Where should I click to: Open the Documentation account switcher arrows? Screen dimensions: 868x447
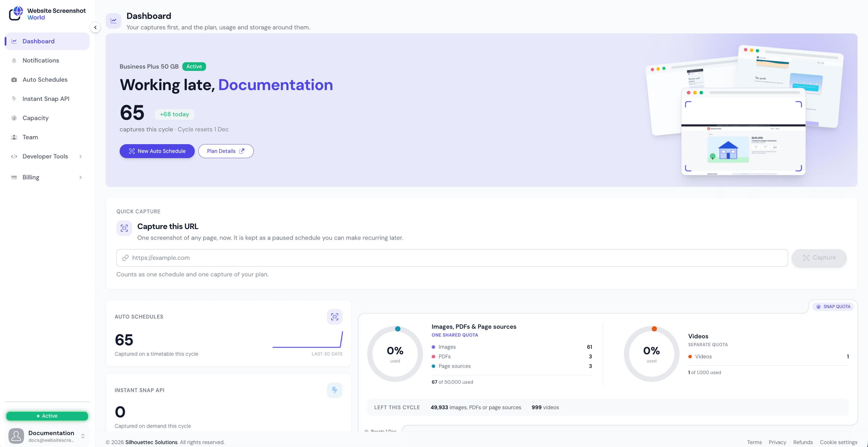pos(83,436)
